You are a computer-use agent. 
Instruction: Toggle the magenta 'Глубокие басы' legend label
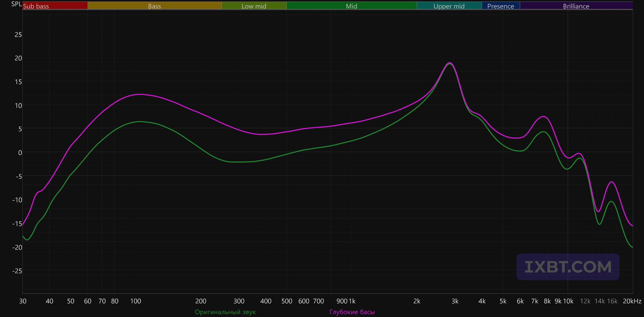click(352, 312)
